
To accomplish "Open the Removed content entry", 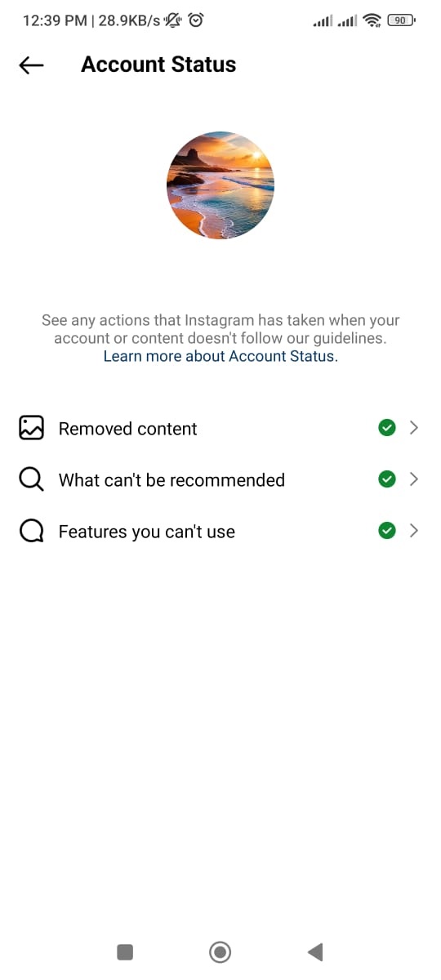I will (220, 428).
